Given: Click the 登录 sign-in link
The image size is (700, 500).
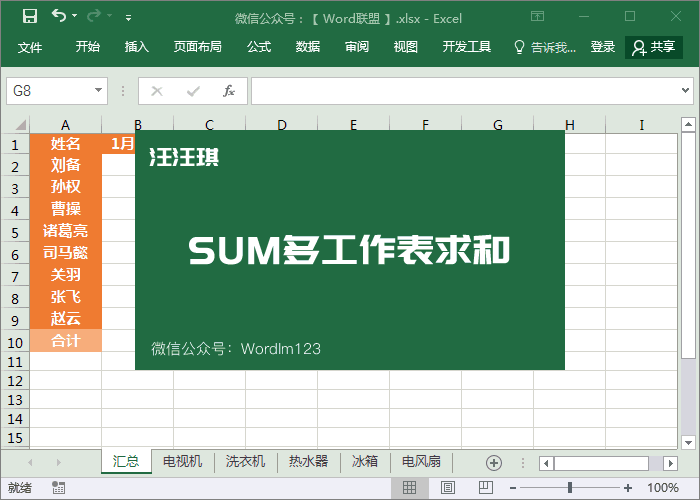Looking at the screenshot, I should (x=603, y=47).
